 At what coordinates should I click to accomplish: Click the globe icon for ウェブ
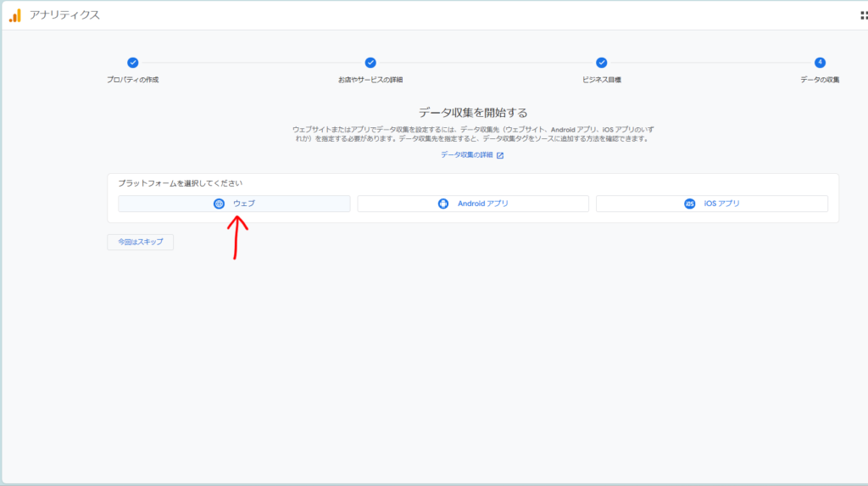(219, 204)
